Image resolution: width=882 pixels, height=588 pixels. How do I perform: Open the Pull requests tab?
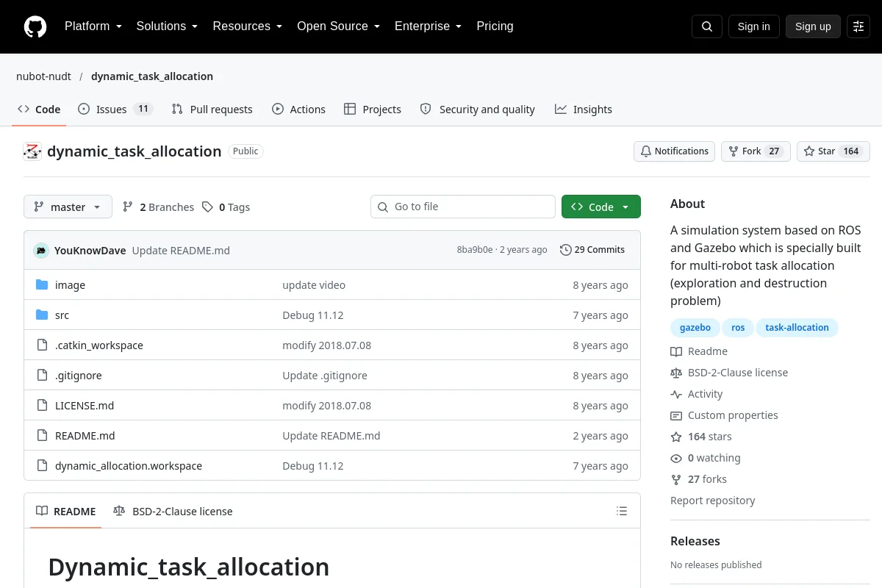pyautogui.click(x=212, y=109)
